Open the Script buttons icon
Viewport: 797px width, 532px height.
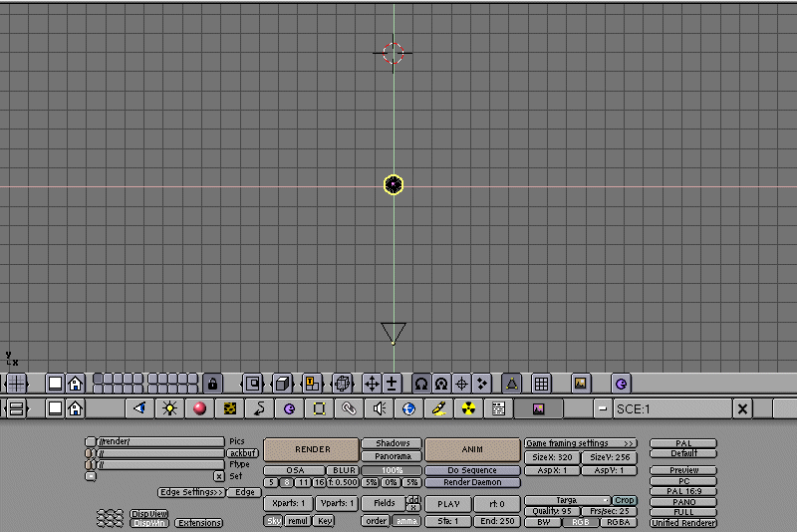click(498, 408)
